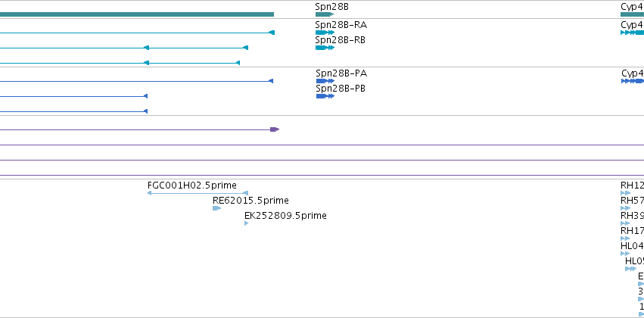Select the EK252809.5prime EST arrowhead
The height and width of the screenshot is (318, 644).
[247, 223]
